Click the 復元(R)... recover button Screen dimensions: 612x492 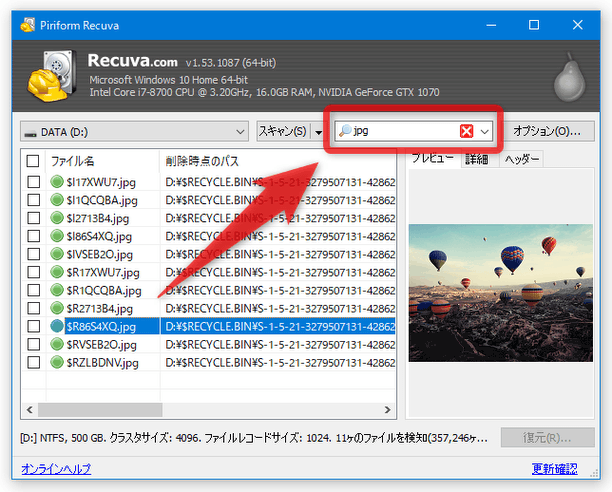click(x=548, y=437)
